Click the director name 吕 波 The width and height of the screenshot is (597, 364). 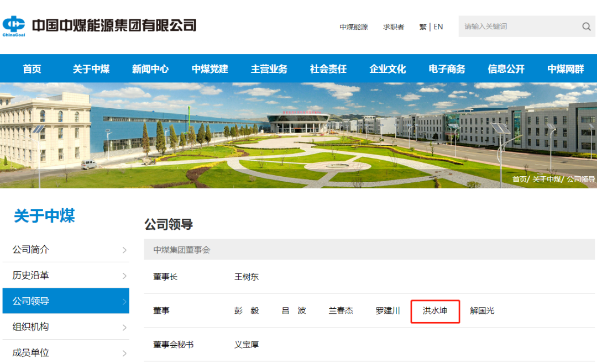[294, 311]
